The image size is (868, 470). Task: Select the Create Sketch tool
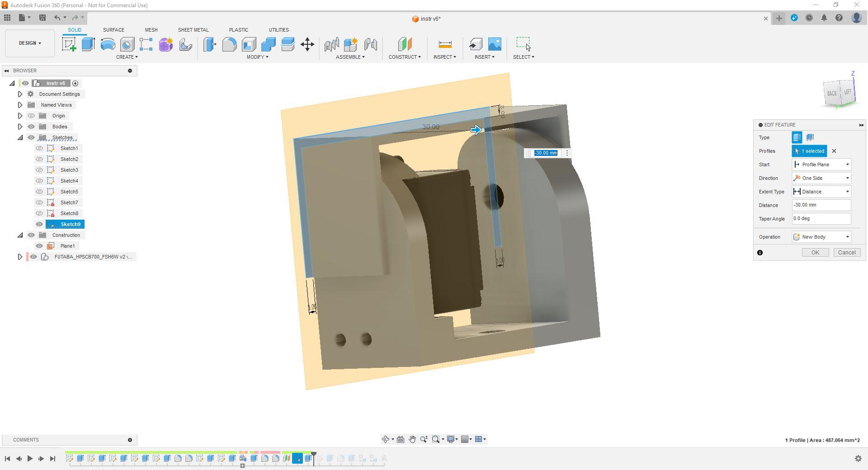(x=69, y=44)
